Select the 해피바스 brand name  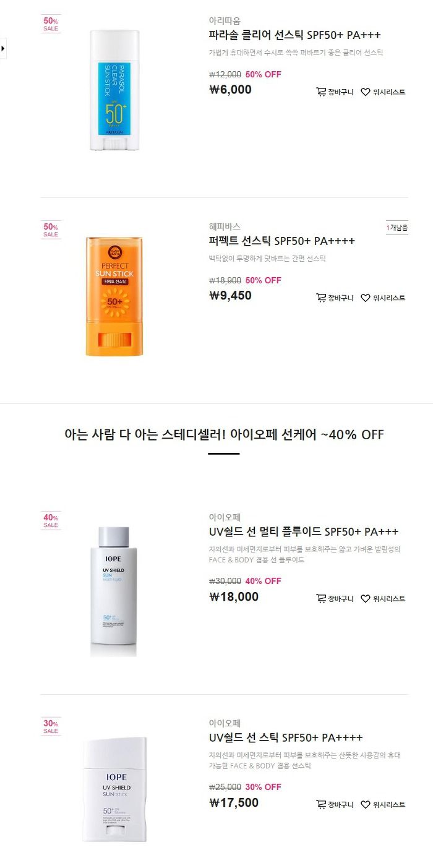pyautogui.click(x=225, y=227)
